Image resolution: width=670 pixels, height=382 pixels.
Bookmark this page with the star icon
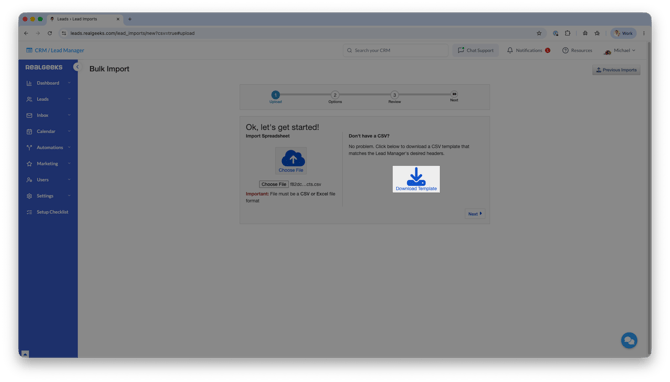coord(539,33)
